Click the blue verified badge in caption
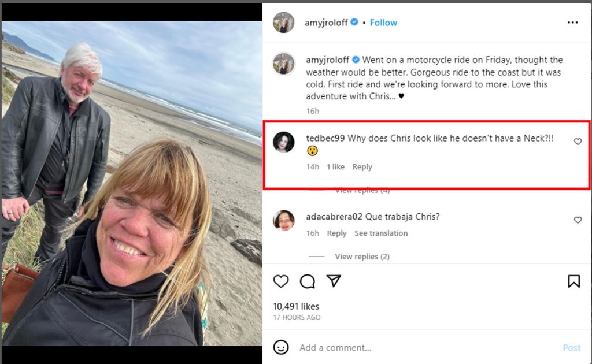The width and height of the screenshot is (592, 364). click(x=356, y=60)
